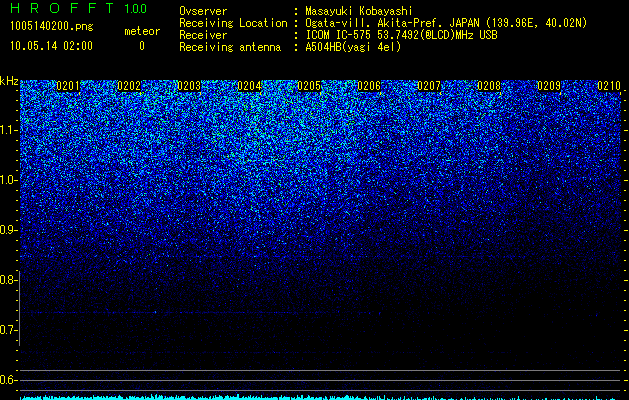Click the 0202 time marker
This screenshot has width=629, height=400.
pos(129,86)
